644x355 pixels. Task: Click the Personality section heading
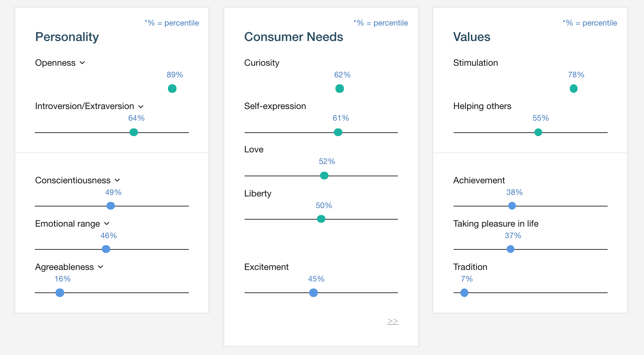pos(67,37)
